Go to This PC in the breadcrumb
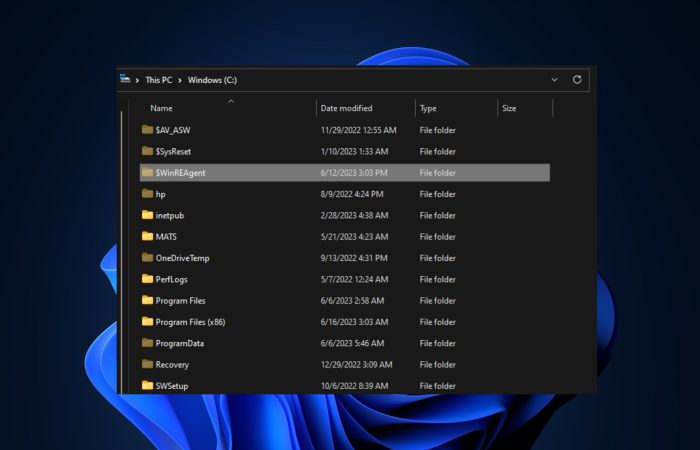 (158, 80)
